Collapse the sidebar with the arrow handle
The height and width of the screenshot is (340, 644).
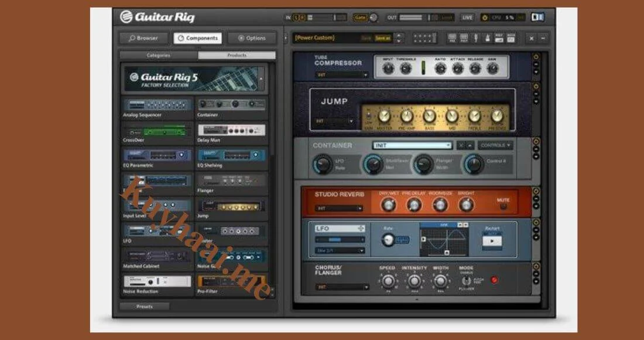click(x=286, y=38)
